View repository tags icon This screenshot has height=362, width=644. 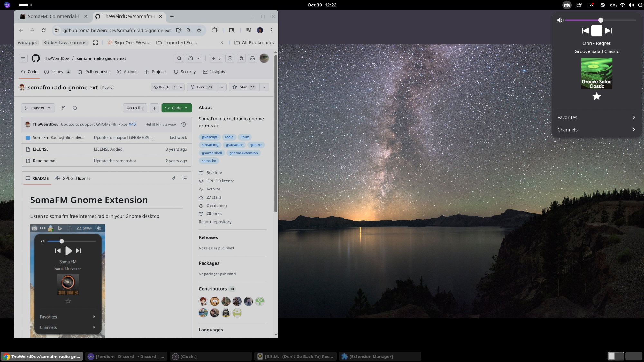click(75, 108)
